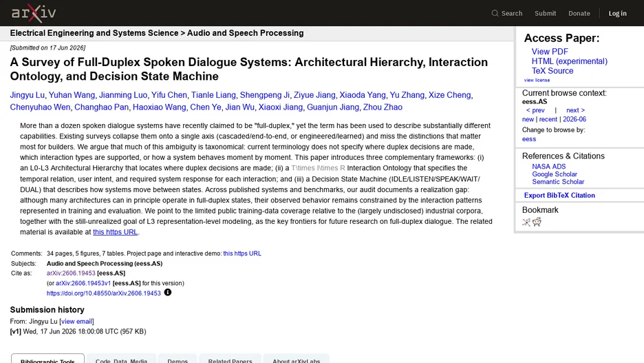Open the 2026-06 listing
Screen dimensions: 644x363
click(x=575, y=119)
